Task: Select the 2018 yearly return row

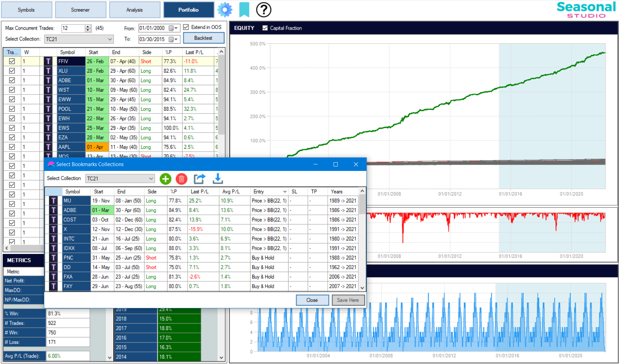Action: 157,319
